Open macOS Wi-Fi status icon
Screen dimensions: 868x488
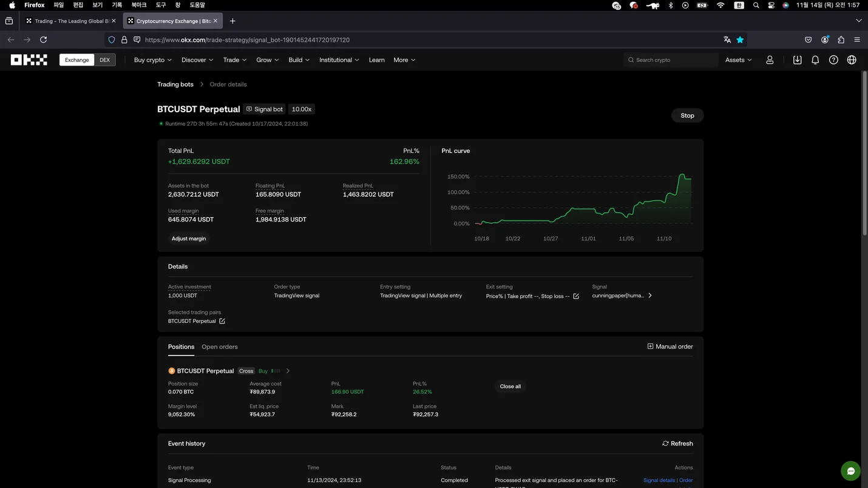click(x=721, y=5)
